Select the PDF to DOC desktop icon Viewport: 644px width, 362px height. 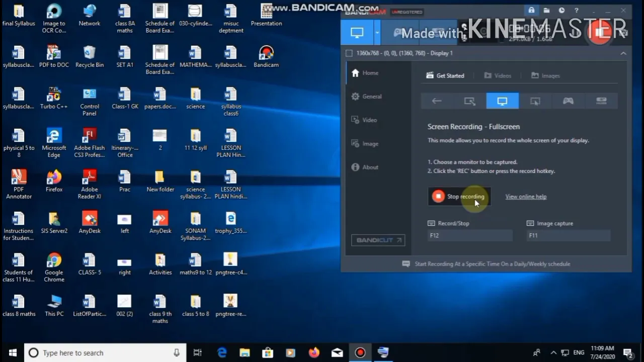click(x=54, y=56)
